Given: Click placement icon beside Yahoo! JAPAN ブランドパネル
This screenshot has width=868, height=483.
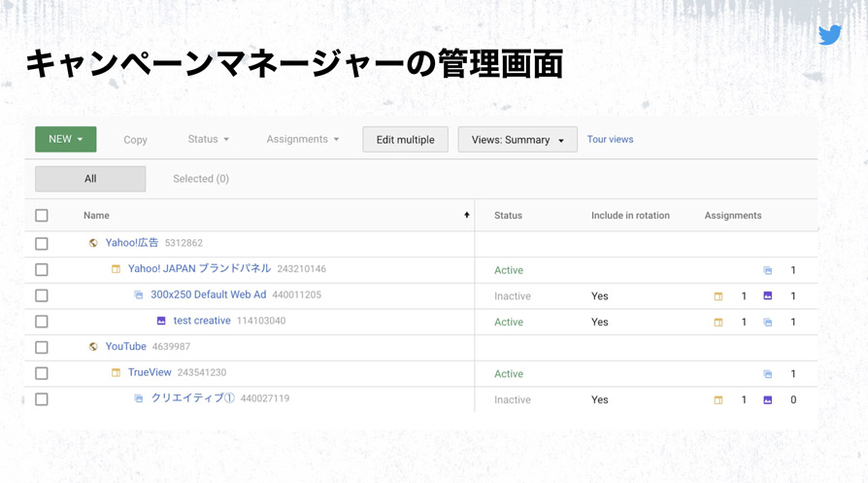Looking at the screenshot, I should pyautogui.click(x=116, y=269).
